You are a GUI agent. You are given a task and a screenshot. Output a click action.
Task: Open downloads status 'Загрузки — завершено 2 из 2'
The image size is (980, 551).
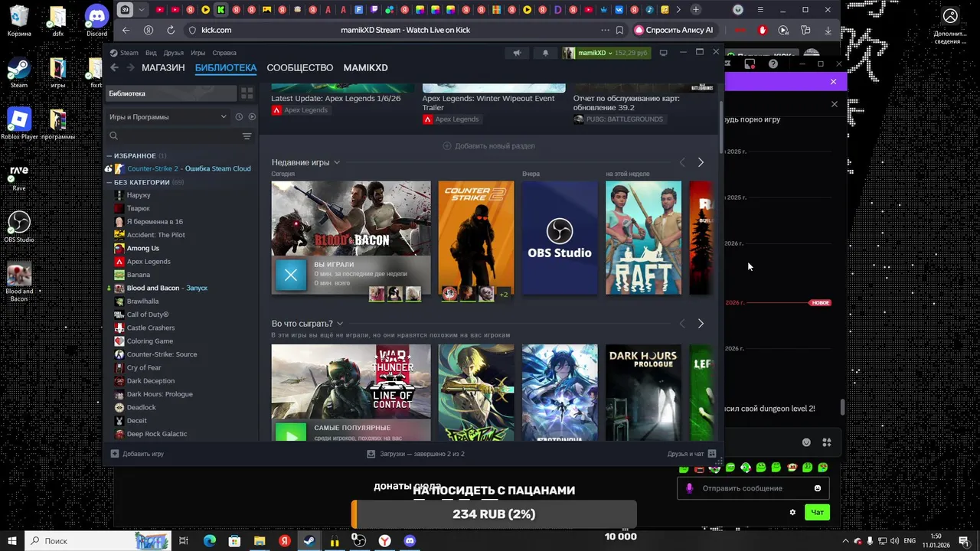point(416,454)
